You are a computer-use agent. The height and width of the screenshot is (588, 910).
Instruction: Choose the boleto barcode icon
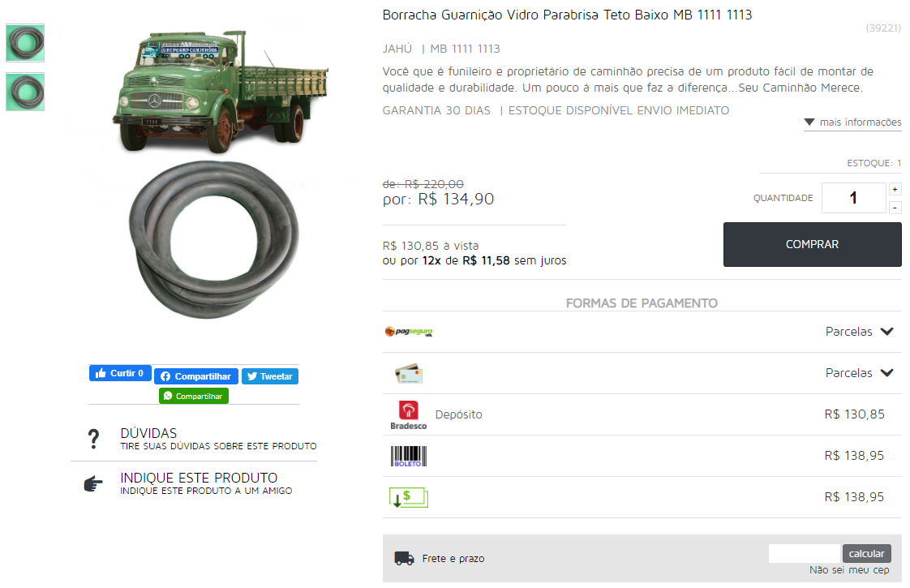click(409, 457)
